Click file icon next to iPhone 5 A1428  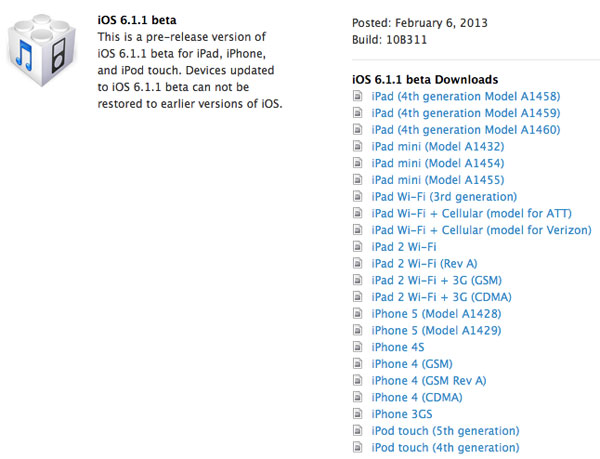359,314
